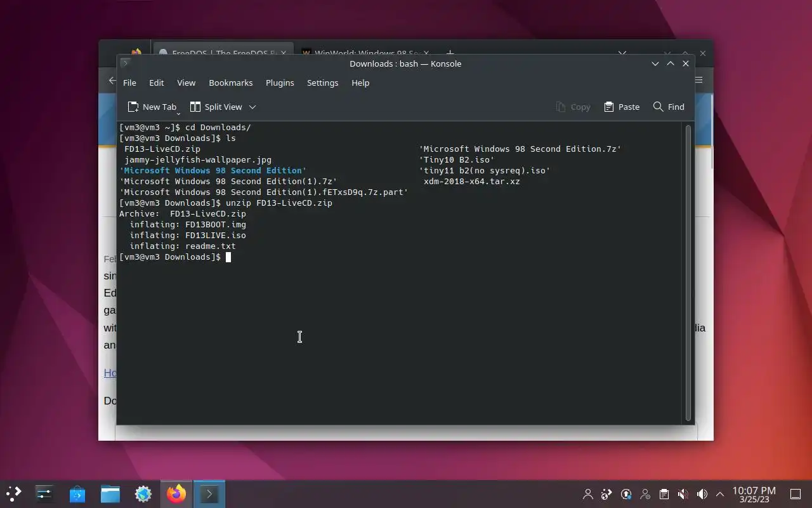812x508 pixels.
Task: Click the Paste toolbar button
Action: (x=622, y=107)
